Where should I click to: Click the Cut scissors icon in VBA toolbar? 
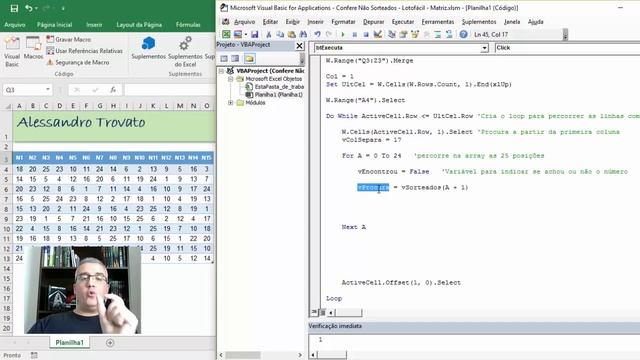(269, 34)
